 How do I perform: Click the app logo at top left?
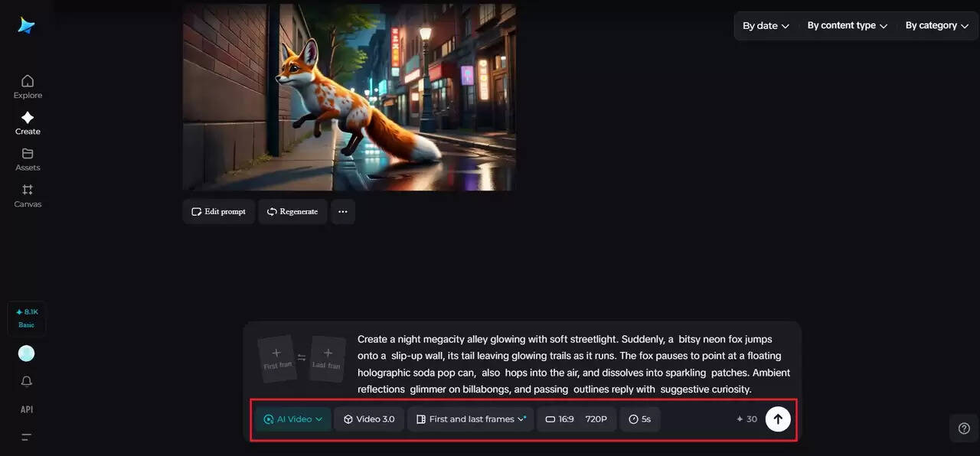coord(27,25)
